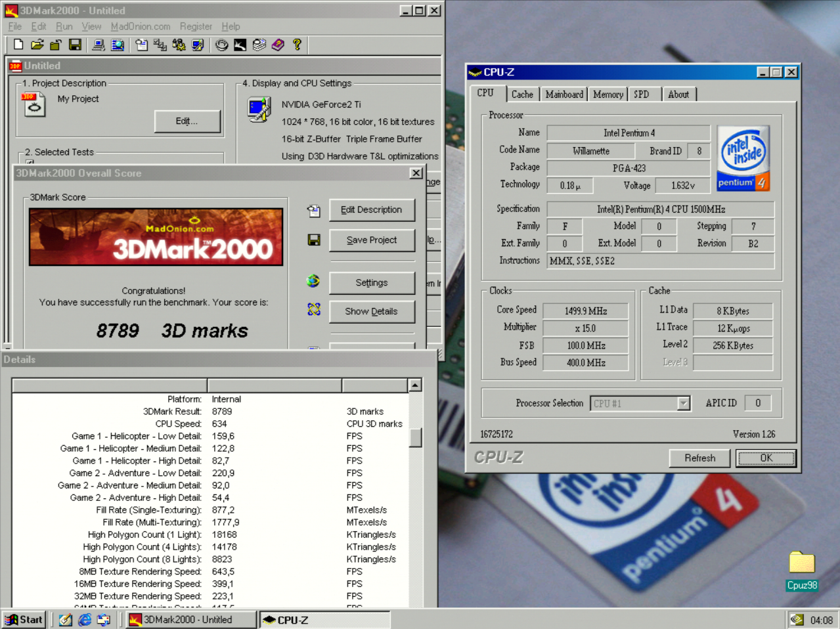840x629 pixels.
Task: Click OK in CPU-Z window
Action: 766,458
